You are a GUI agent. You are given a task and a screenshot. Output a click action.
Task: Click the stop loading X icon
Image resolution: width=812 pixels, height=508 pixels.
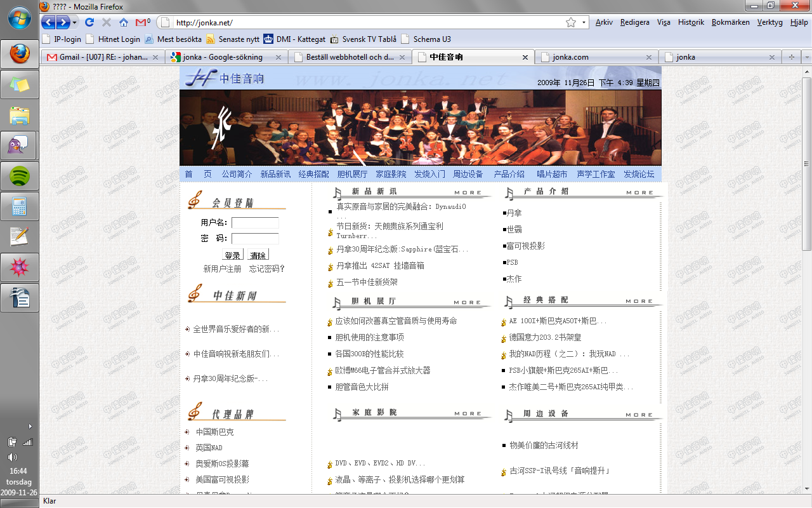click(107, 22)
